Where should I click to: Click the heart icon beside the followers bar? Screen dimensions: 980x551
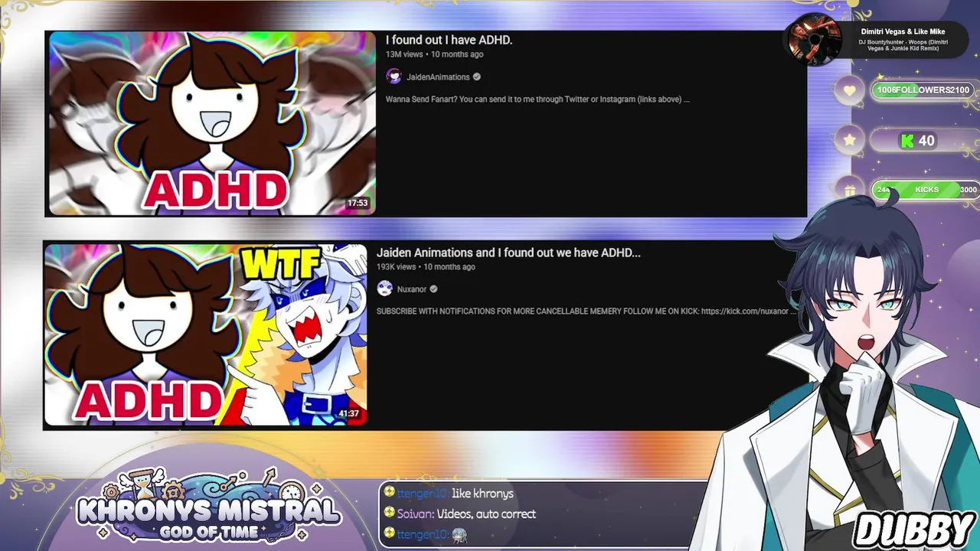pos(849,90)
